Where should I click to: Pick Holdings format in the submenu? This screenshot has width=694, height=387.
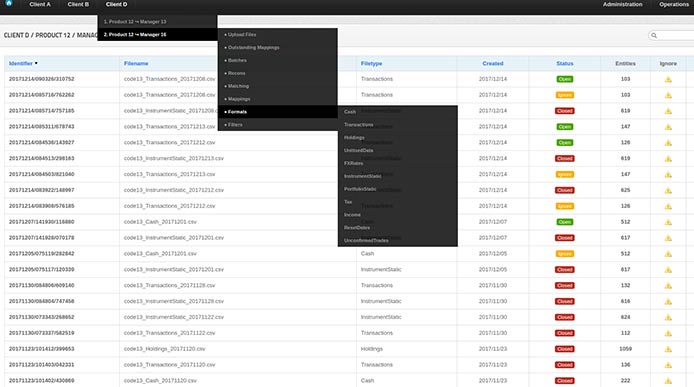point(397,138)
